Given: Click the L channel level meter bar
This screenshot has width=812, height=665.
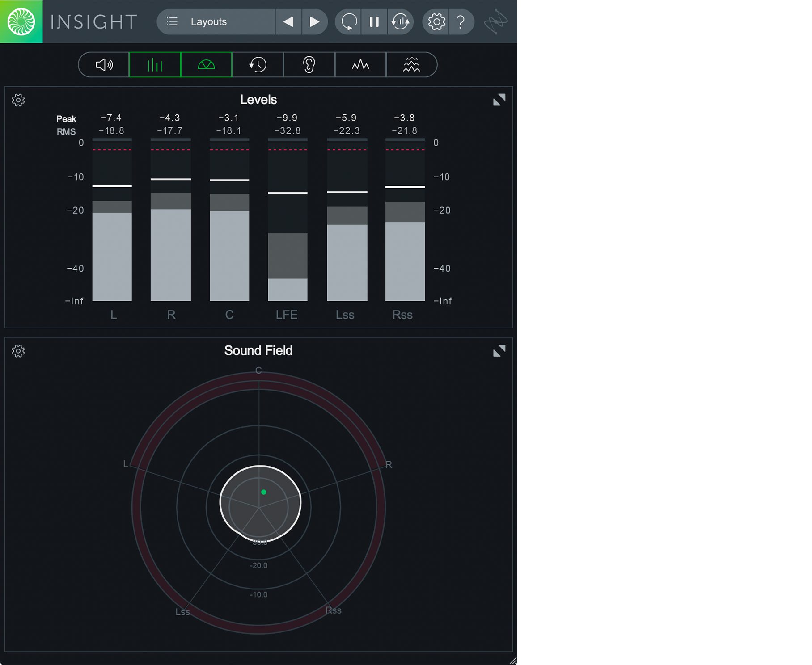Looking at the screenshot, I should 112,220.
